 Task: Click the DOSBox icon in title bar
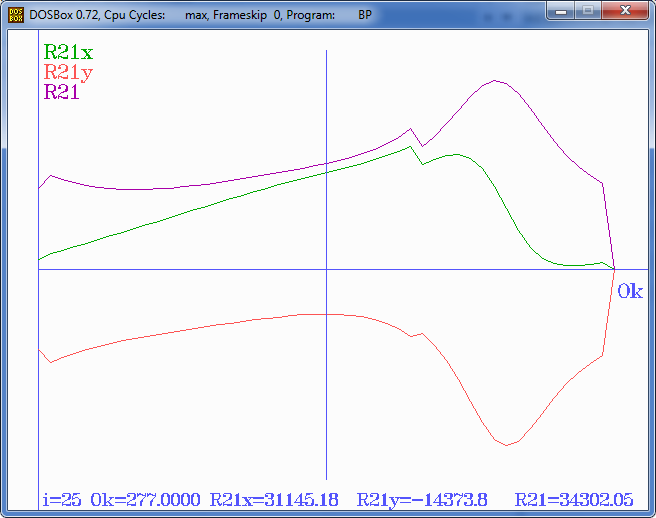click(x=15, y=15)
